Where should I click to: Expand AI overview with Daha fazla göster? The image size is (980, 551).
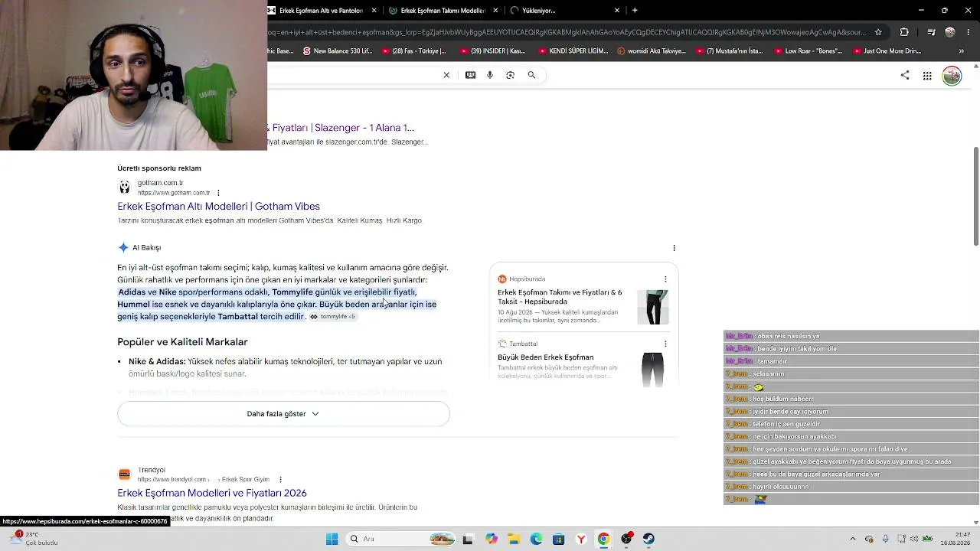283,414
